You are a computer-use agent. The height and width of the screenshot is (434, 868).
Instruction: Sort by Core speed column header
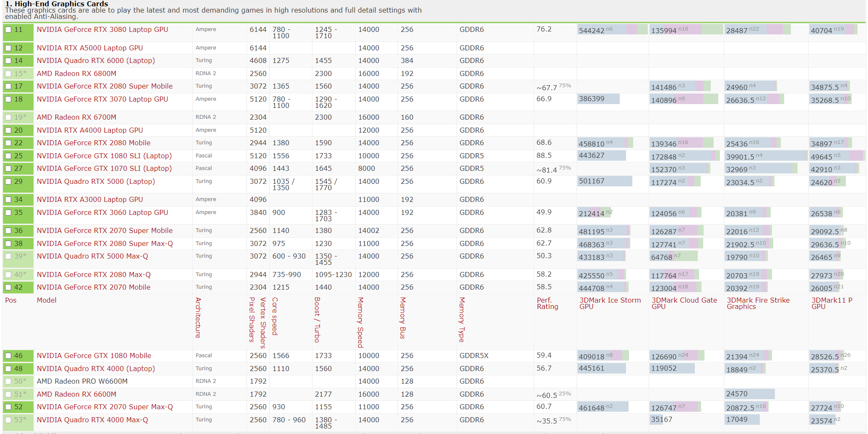[275, 316]
